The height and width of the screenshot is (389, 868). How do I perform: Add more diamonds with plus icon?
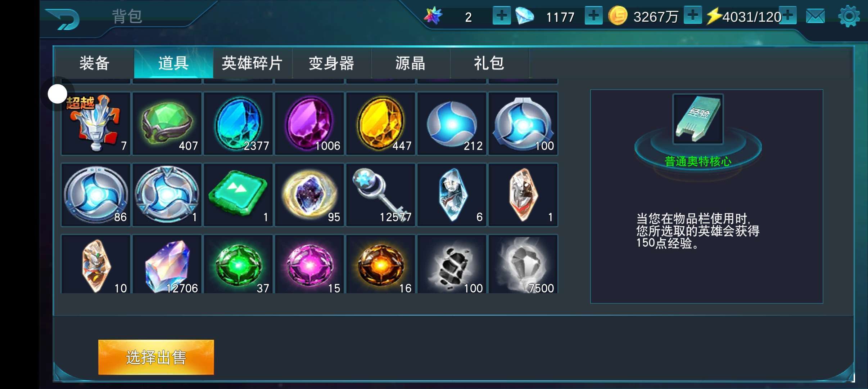[593, 16]
